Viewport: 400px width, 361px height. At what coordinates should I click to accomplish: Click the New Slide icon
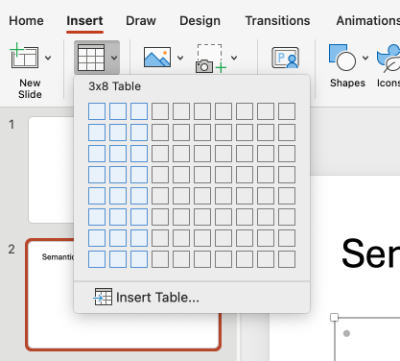tap(24, 56)
